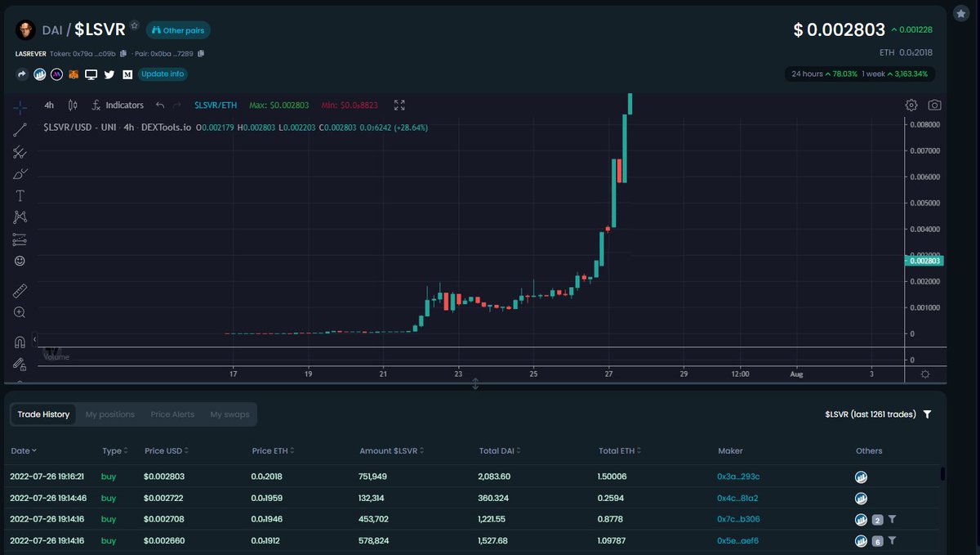Open wallet stats icon in 0x3a...293c row
Image resolution: width=980 pixels, height=555 pixels.
861,477
